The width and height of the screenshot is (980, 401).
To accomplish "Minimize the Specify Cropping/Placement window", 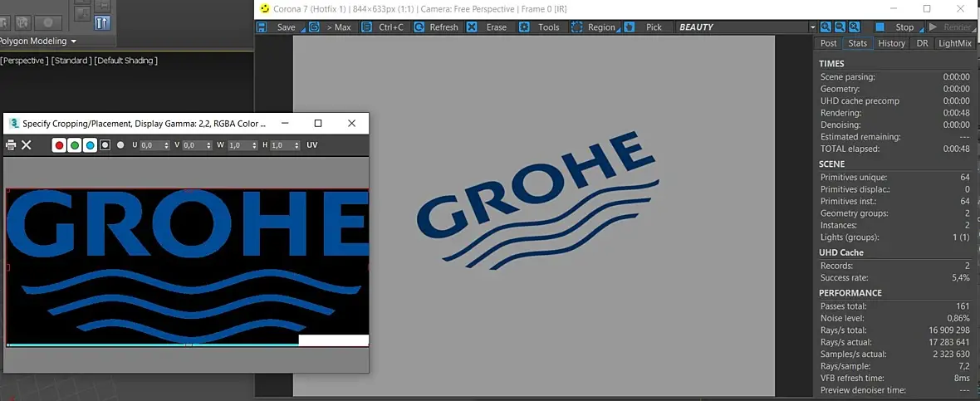I will tap(284, 123).
